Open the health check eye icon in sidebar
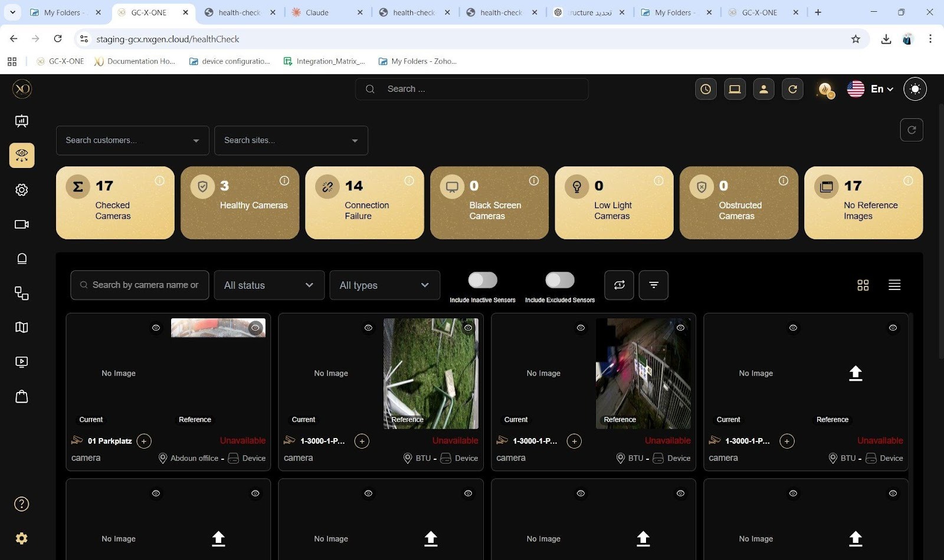 [x=22, y=156]
